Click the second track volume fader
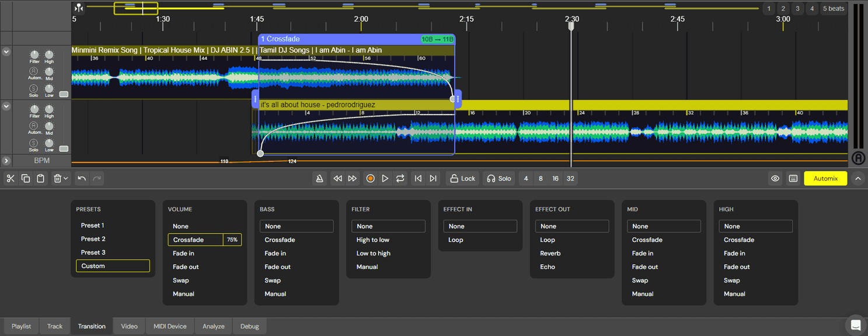868x336 pixels. (64, 149)
